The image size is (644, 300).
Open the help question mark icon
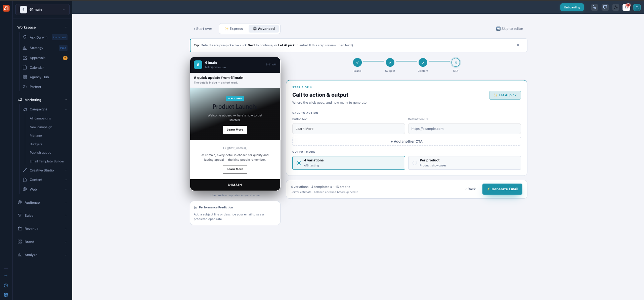click(x=6, y=286)
